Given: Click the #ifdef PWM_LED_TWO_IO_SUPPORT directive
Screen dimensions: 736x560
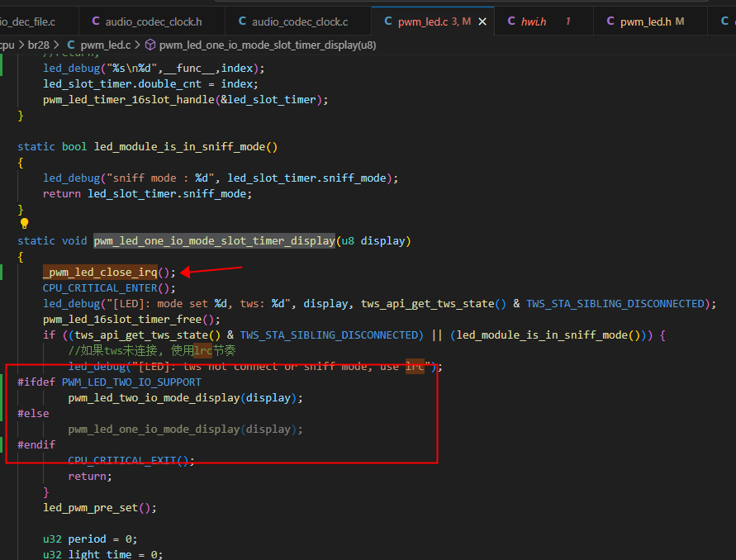Looking at the screenshot, I should (x=109, y=382).
